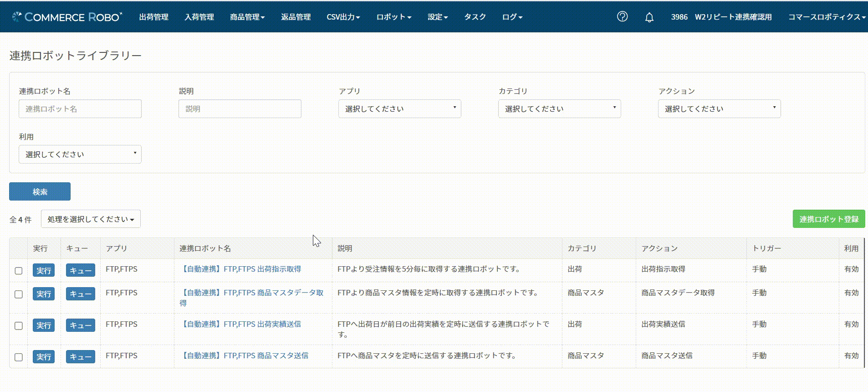This screenshot has width=868, height=392.
Task: Click the 連携ロボット登録 green button
Action: [829, 219]
